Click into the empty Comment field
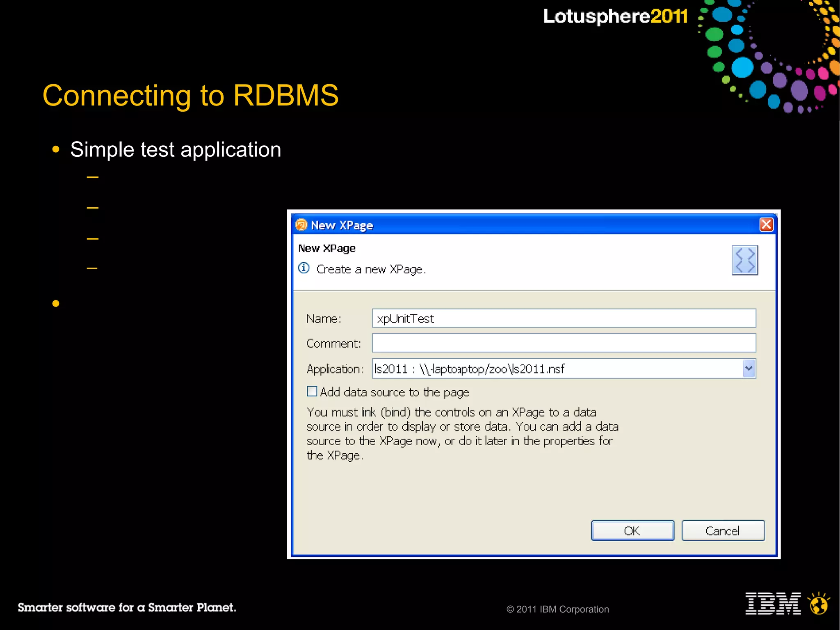The height and width of the screenshot is (630, 840). [x=564, y=343]
